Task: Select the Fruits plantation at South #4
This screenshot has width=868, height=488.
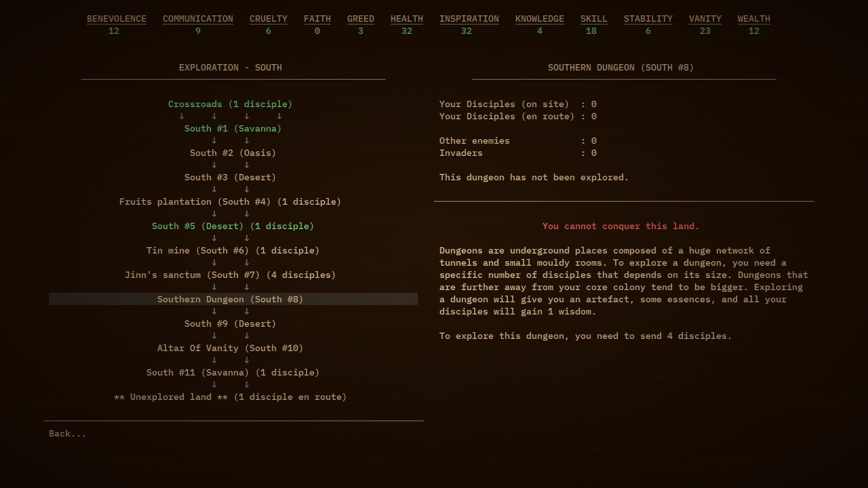Action: pos(230,202)
